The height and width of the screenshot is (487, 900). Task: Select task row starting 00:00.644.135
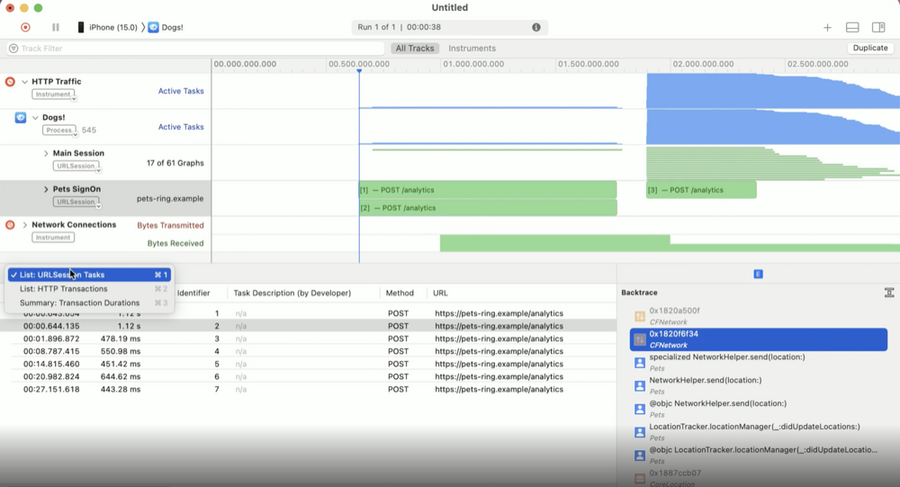pyautogui.click(x=308, y=326)
